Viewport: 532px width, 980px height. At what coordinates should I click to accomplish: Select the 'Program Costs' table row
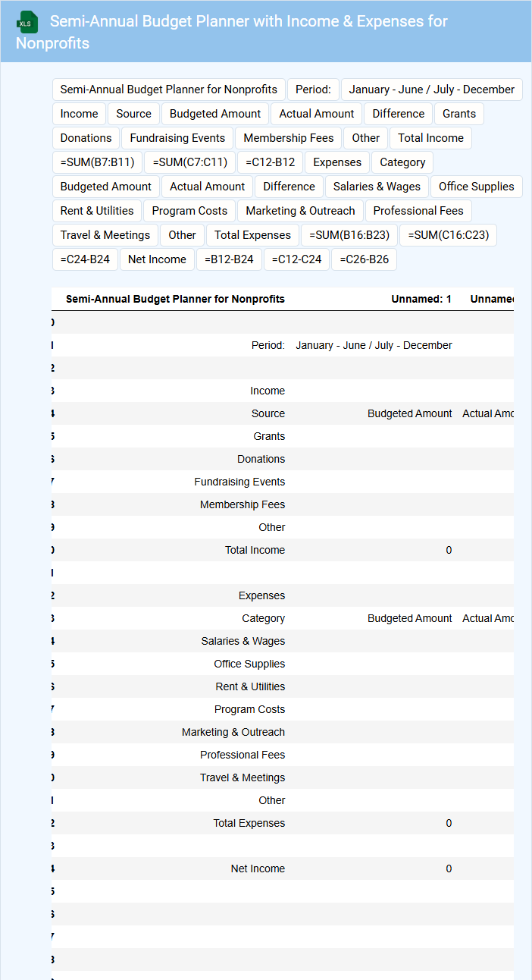pos(283,709)
